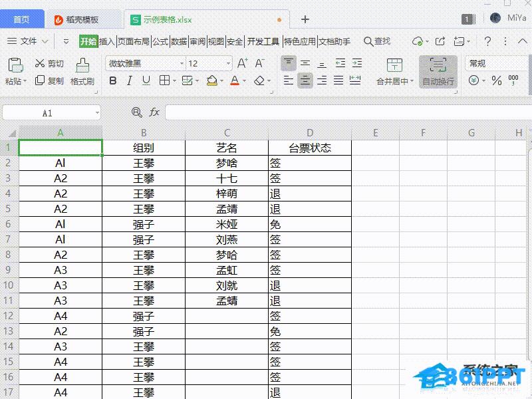This screenshot has width=532, height=399.
Task: Click the cloud sync status icon
Action: coord(418,41)
